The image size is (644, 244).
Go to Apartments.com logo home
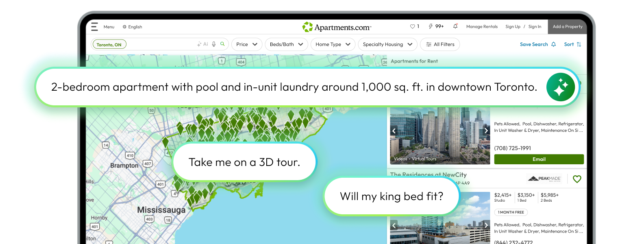(337, 27)
